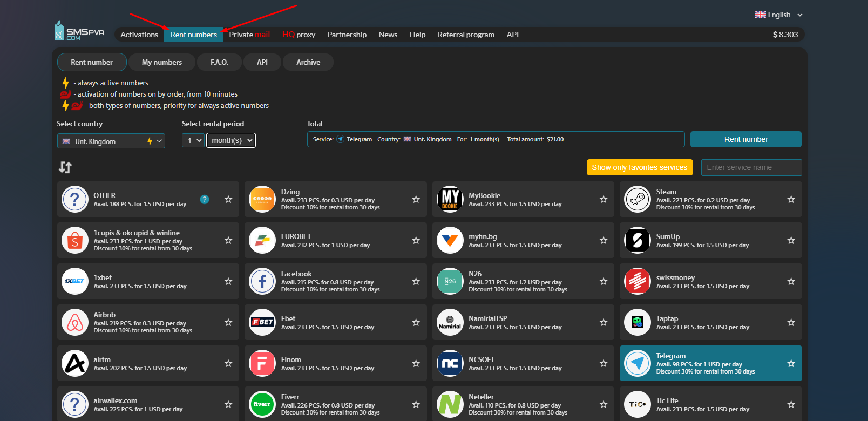
Task: Choose the N26 service icon
Action: point(450,281)
